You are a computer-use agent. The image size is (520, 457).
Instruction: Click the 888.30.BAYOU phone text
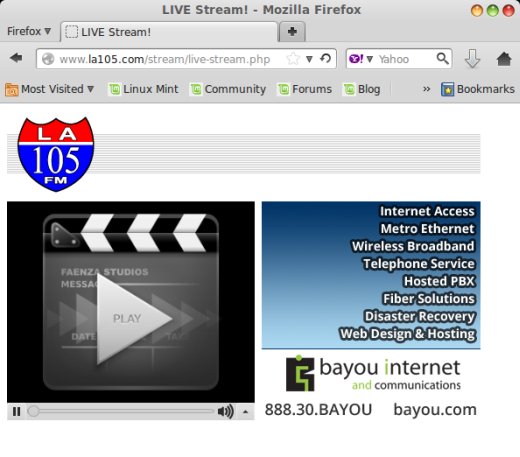(x=318, y=410)
